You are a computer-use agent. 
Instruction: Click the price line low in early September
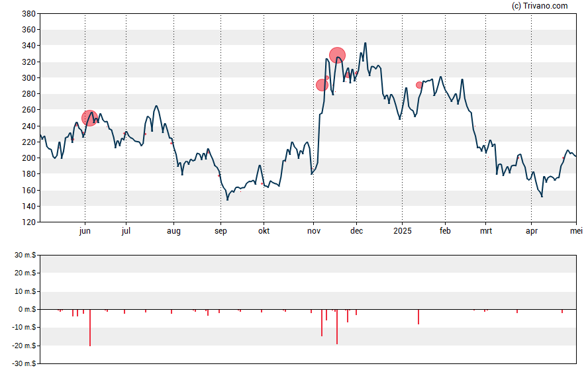point(227,200)
